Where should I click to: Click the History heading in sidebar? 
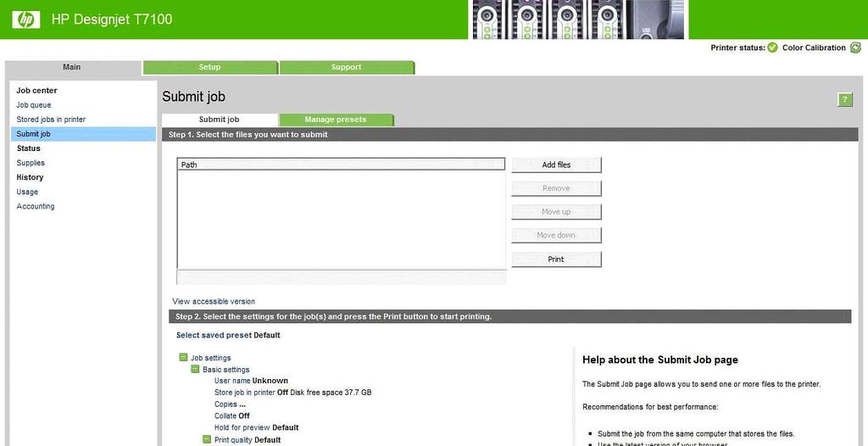pos(30,177)
